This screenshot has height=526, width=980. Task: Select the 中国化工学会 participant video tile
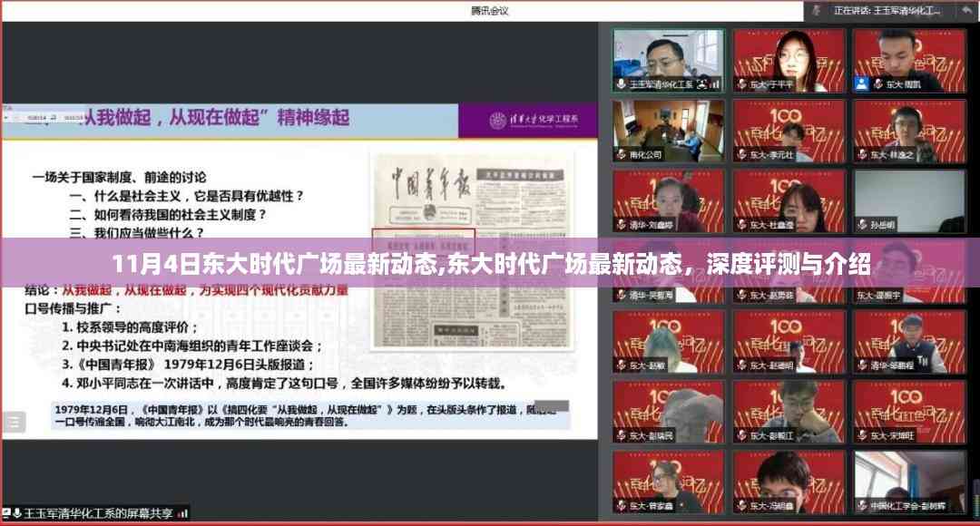coord(910,481)
